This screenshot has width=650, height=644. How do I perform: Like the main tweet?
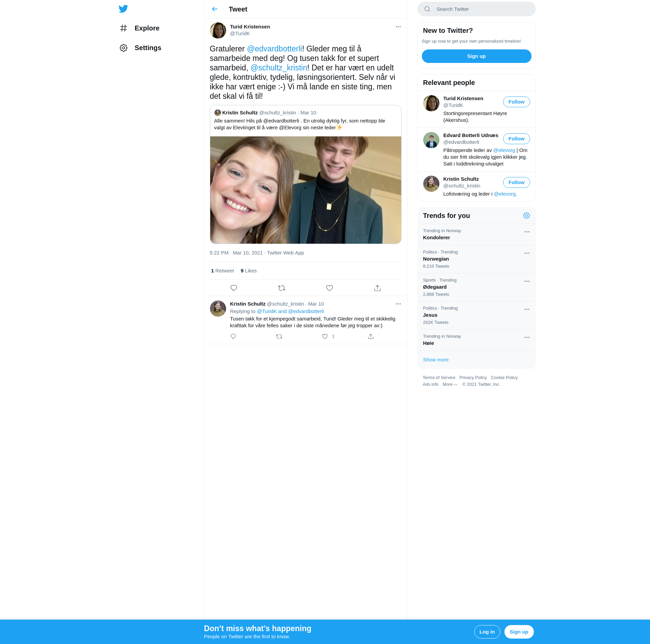coord(329,288)
